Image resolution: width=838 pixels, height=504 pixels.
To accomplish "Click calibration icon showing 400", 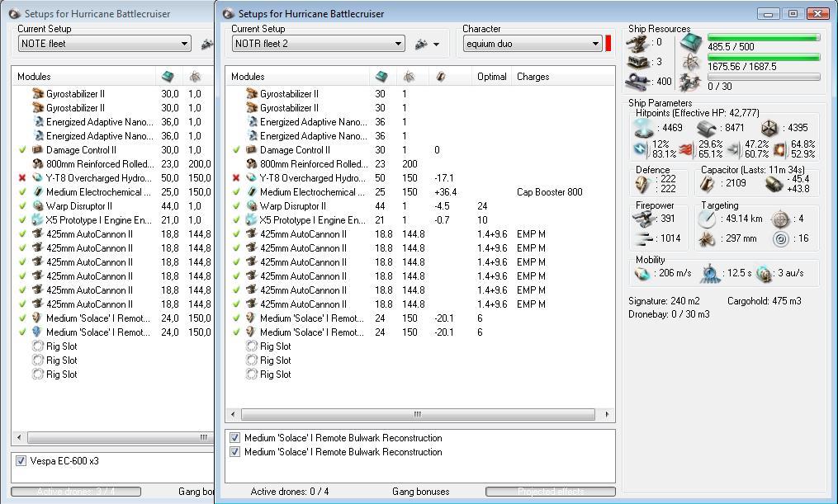I will pos(638,82).
